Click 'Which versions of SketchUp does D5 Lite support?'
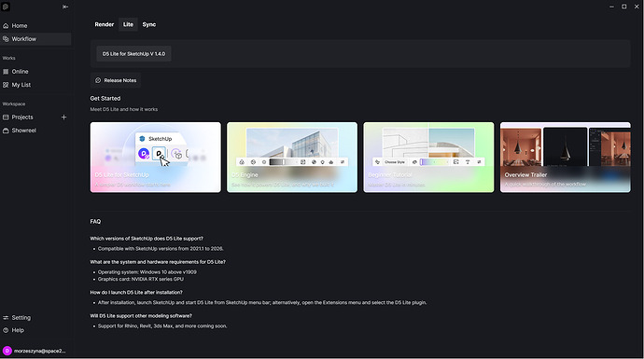The height and width of the screenshot is (359, 644). [147, 239]
